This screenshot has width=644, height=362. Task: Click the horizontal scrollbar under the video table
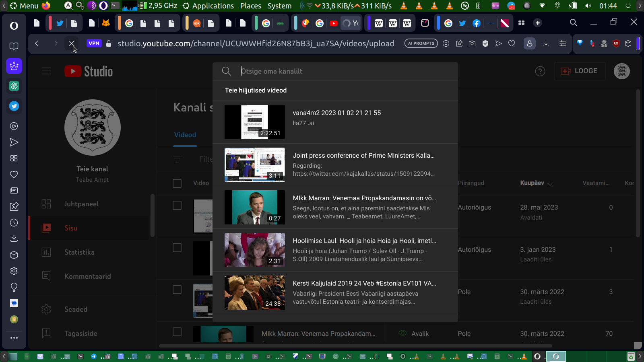click(355, 346)
